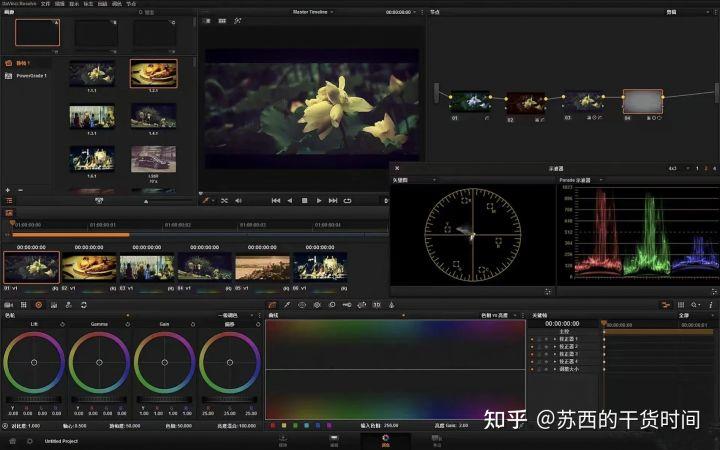Open the Color Match palette icon
This screenshot has height=450, width=720.
[23, 305]
